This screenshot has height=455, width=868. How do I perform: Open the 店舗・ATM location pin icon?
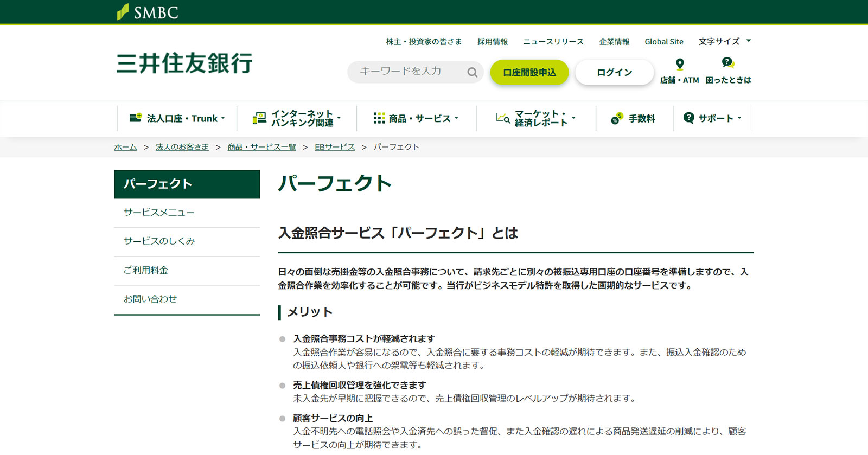click(680, 65)
